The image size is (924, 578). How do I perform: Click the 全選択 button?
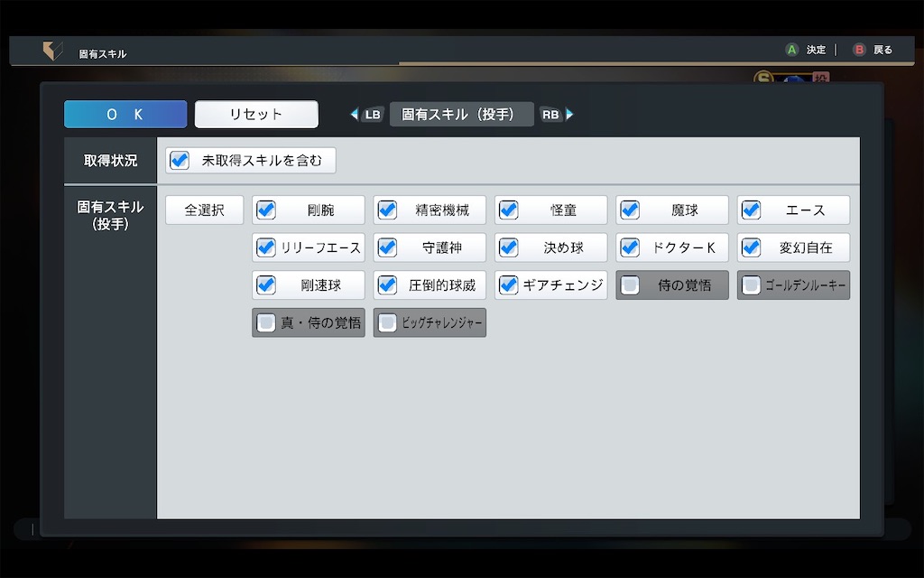[203, 210]
